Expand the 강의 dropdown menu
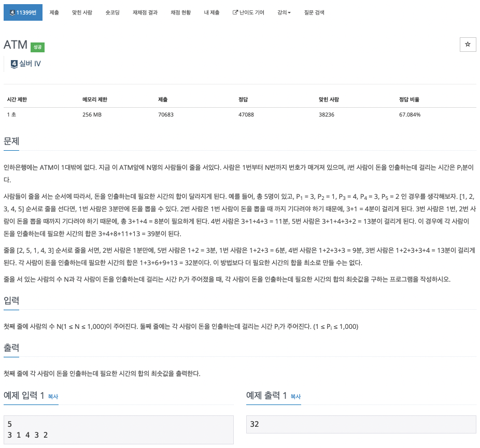This screenshot has height=448, width=480. 284,12
